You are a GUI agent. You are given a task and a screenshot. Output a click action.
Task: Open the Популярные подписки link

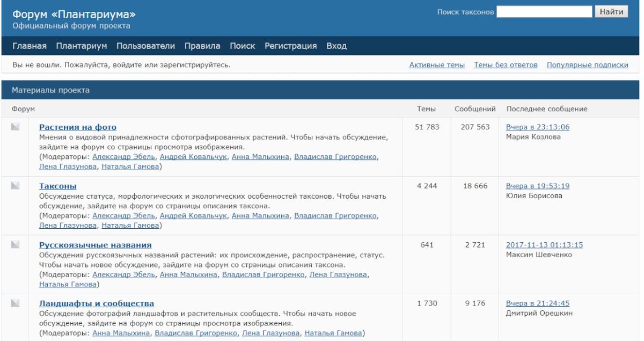(x=587, y=65)
